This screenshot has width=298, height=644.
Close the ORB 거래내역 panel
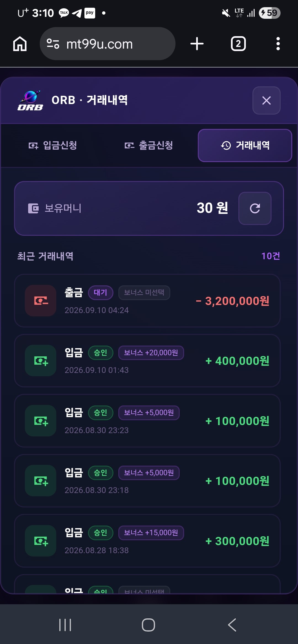pos(266,100)
